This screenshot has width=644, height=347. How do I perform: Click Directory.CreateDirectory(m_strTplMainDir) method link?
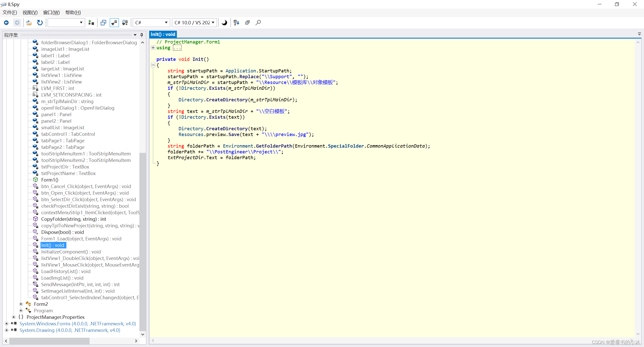227,100
